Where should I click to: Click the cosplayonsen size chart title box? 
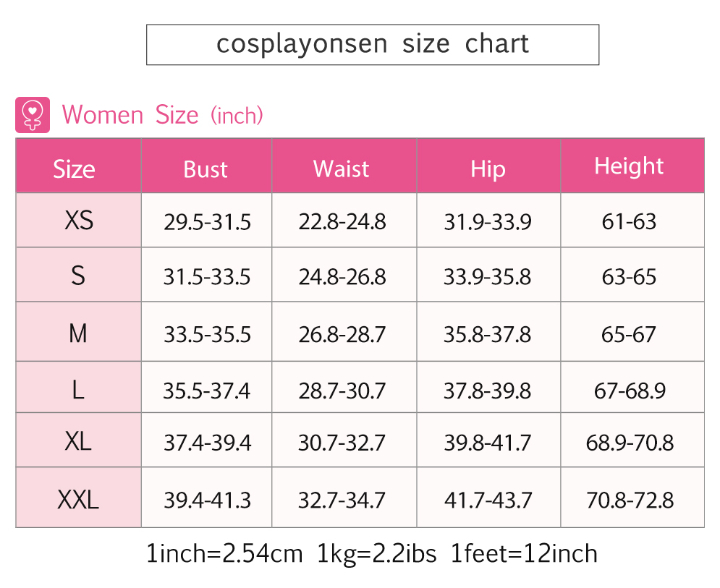tap(373, 45)
